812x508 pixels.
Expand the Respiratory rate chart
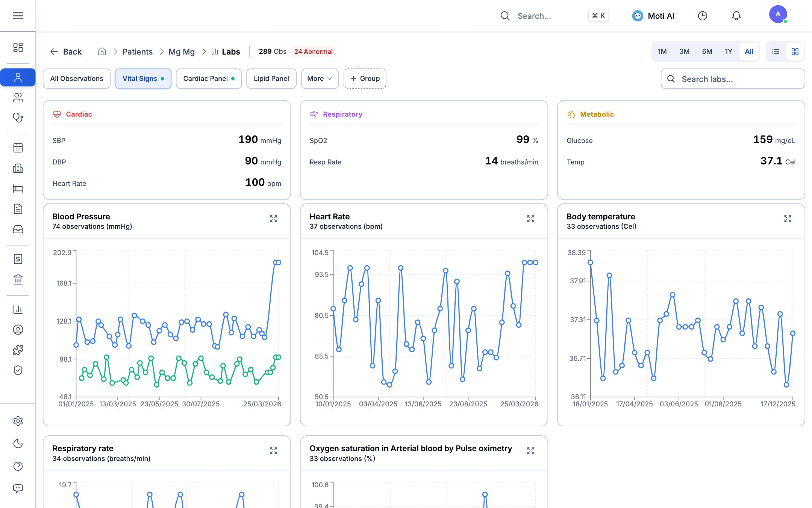273,451
